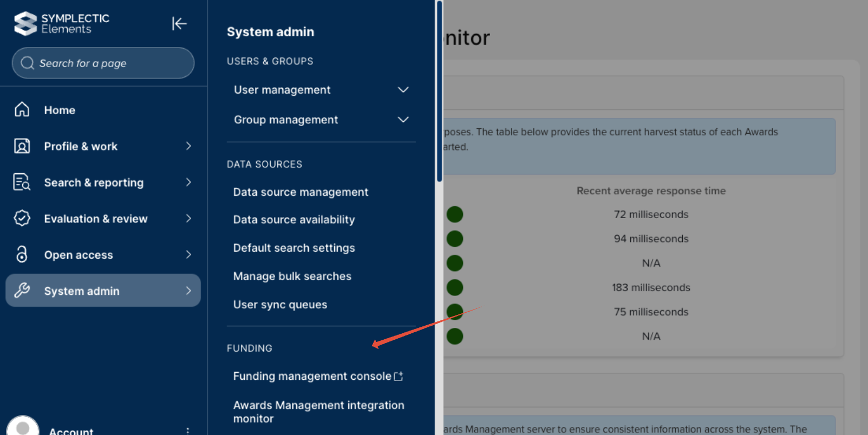The width and height of the screenshot is (868, 435).
Task: Expand the User management dropdown
Action: click(x=403, y=90)
